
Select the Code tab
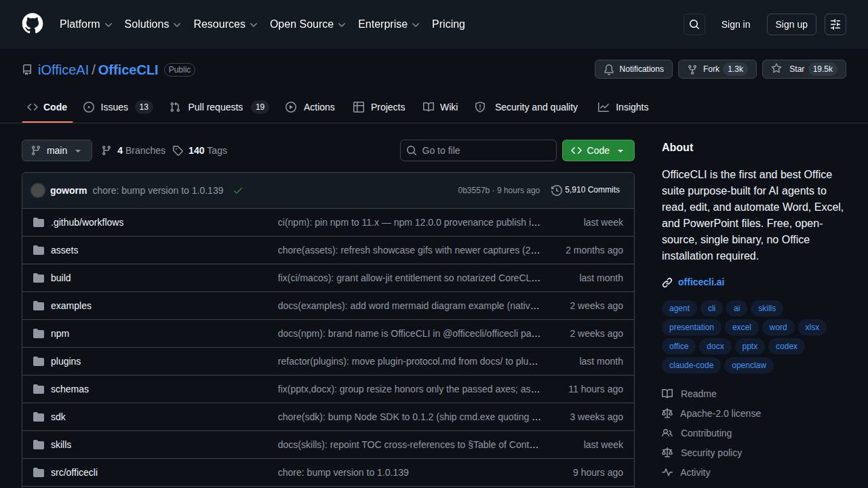point(47,107)
